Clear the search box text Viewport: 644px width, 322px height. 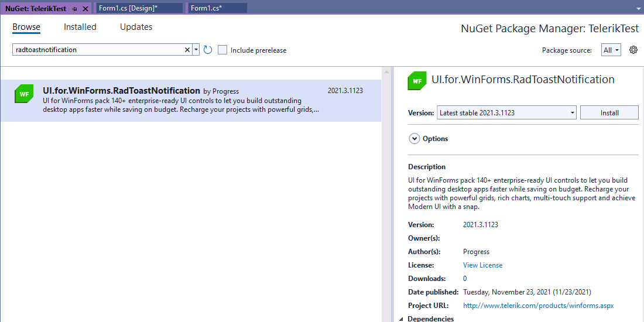[x=187, y=50]
